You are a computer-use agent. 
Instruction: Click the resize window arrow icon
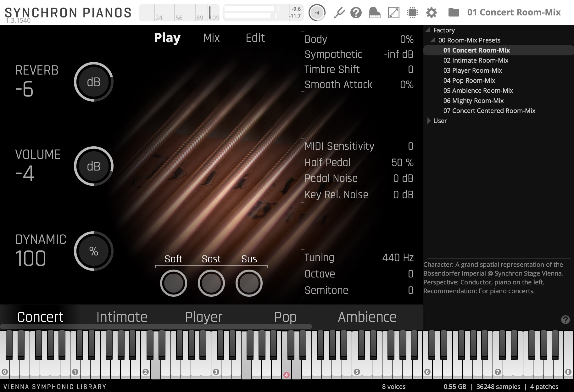click(x=393, y=13)
